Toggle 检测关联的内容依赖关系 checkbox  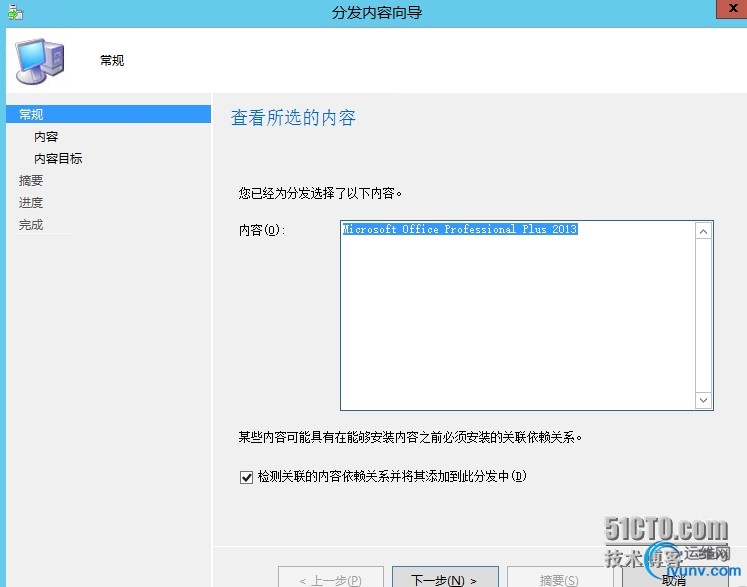(246, 477)
